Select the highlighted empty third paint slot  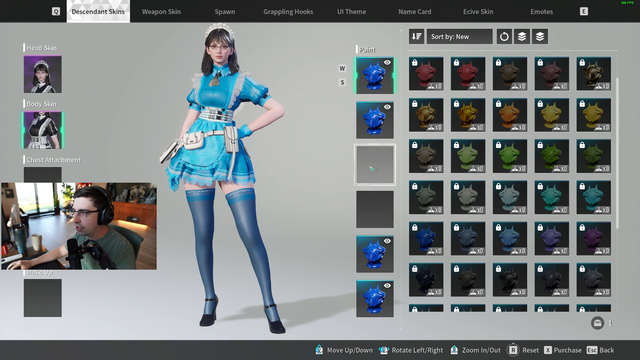click(x=375, y=164)
